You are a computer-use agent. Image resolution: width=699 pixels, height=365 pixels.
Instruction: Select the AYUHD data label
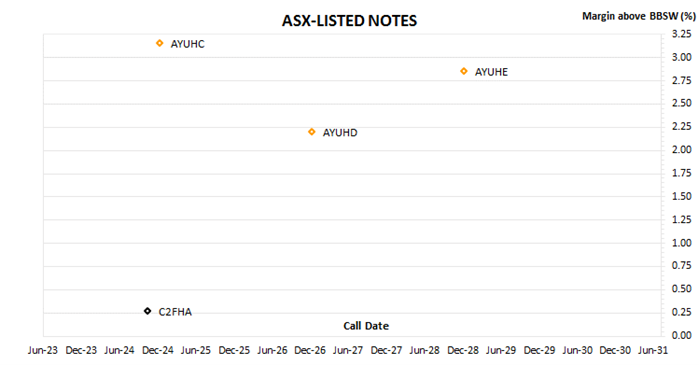click(x=340, y=133)
